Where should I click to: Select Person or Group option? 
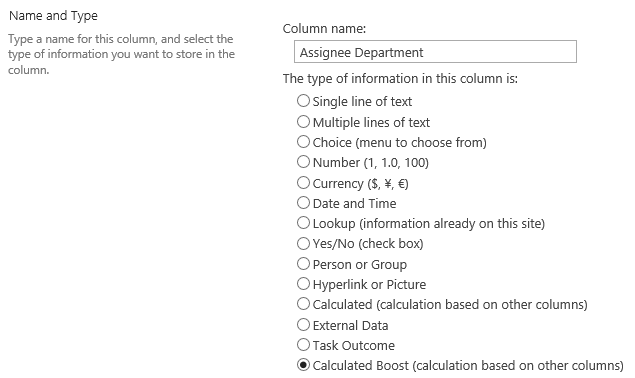tap(303, 264)
